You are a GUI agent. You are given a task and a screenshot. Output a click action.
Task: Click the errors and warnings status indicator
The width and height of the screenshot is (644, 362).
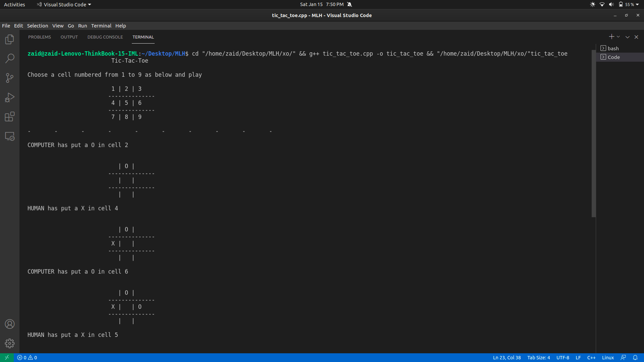coord(27,358)
